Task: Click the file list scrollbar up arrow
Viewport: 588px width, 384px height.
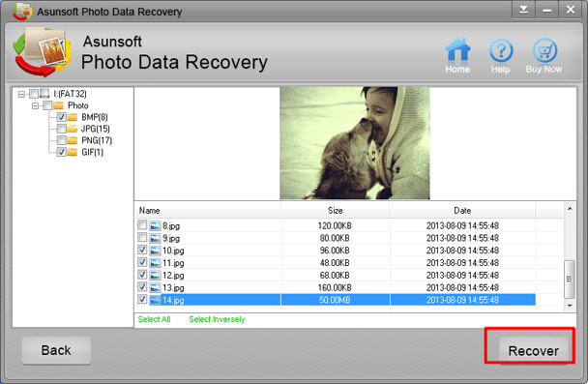Action: (570, 209)
